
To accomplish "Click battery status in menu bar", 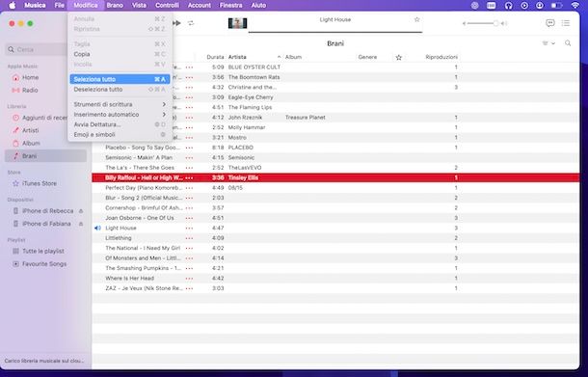I will [x=557, y=5].
